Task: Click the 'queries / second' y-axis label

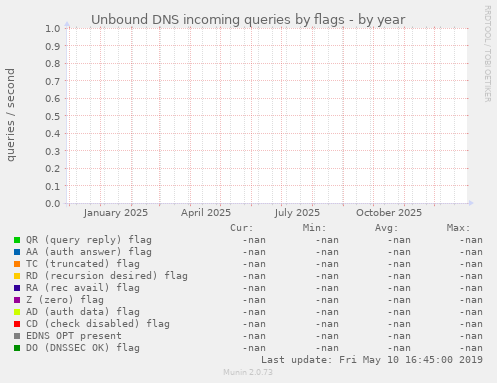Action: click(10, 115)
